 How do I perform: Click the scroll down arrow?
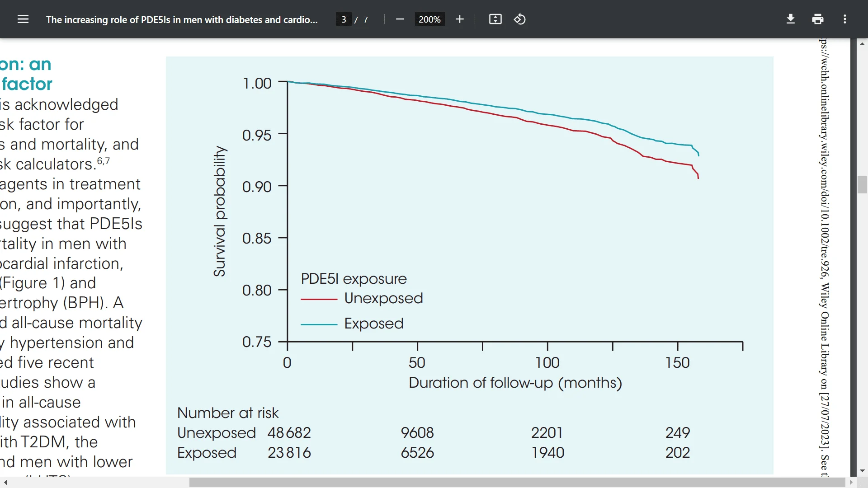[x=862, y=471]
